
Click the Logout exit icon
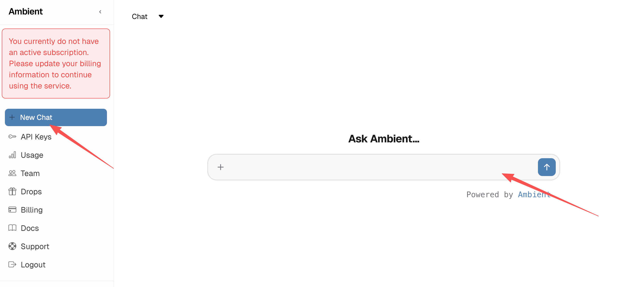pos(12,264)
